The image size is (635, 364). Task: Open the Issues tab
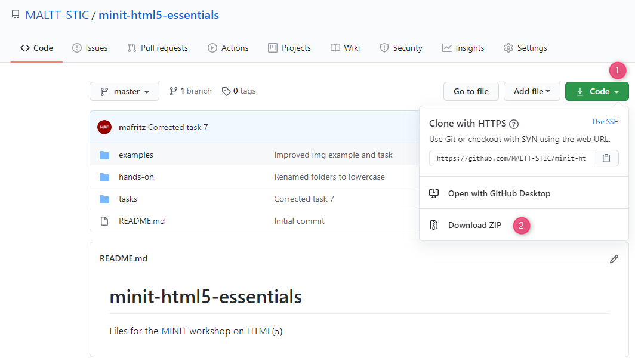point(90,48)
